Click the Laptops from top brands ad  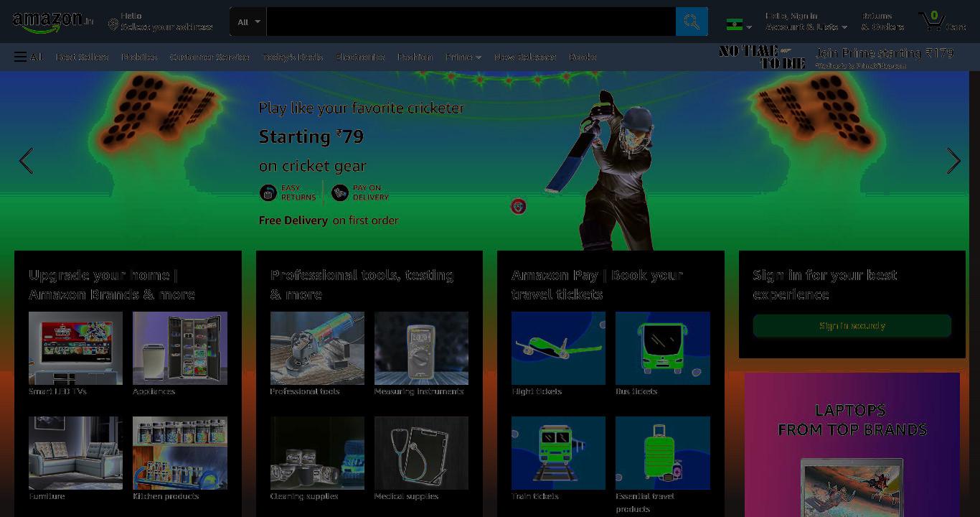[x=852, y=444]
